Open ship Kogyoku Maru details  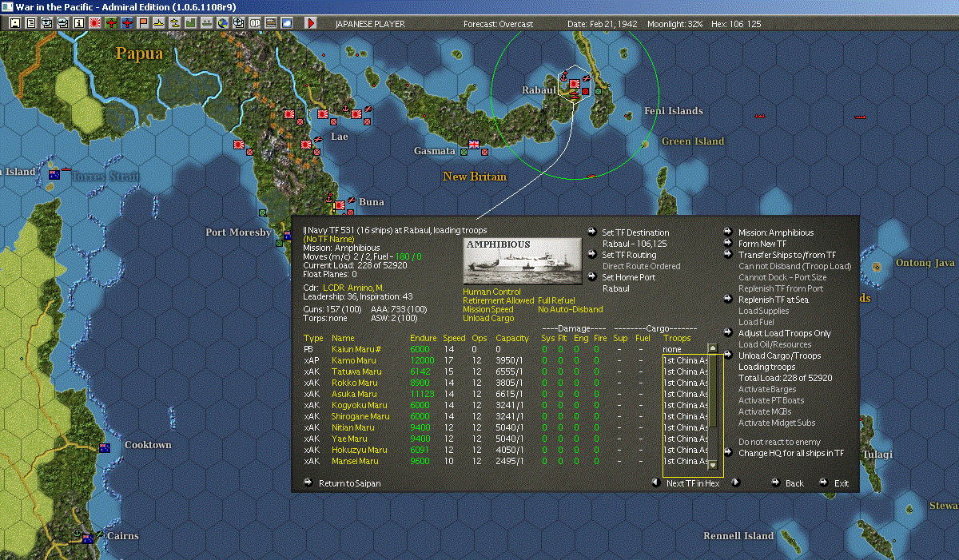(x=360, y=406)
